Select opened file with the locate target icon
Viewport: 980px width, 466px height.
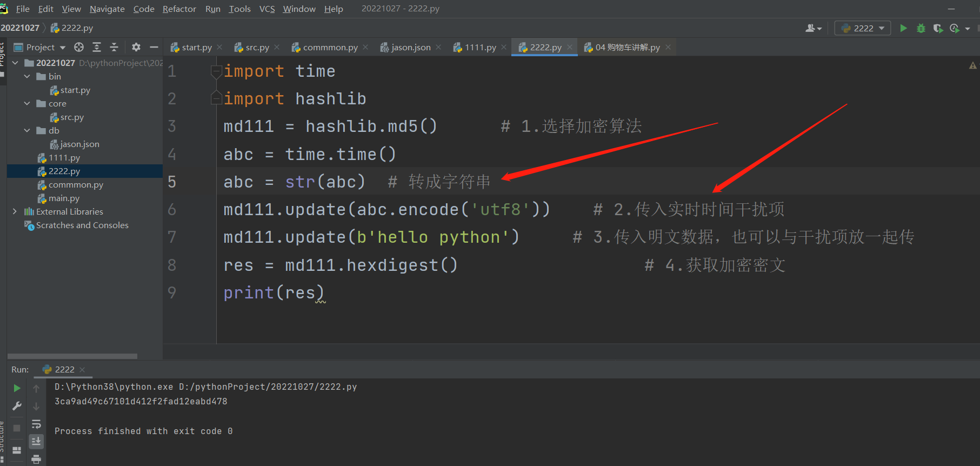pyautogui.click(x=79, y=47)
